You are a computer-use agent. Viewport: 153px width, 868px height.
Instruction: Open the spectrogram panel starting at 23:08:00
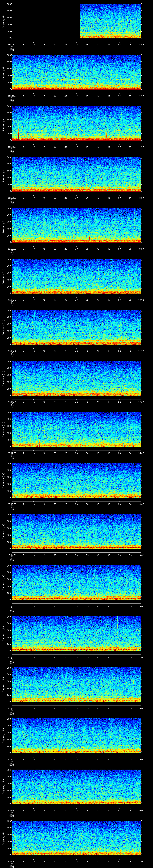click(77, 225)
